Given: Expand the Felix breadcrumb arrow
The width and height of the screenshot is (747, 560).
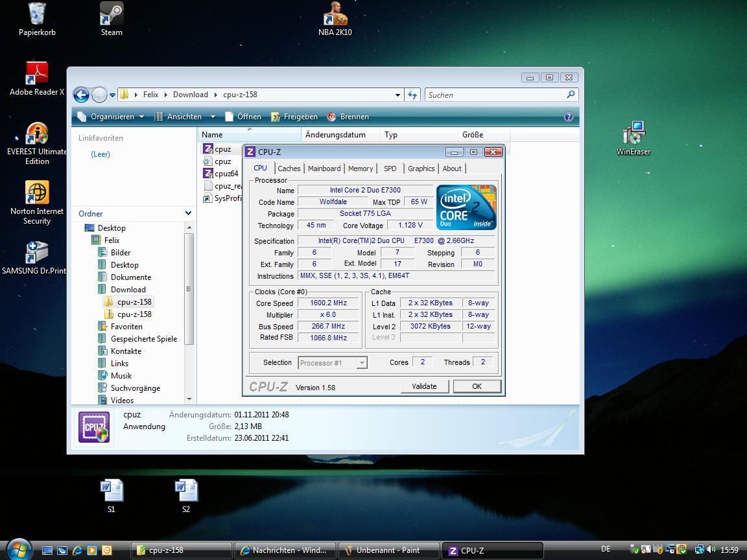Looking at the screenshot, I should (166, 95).
